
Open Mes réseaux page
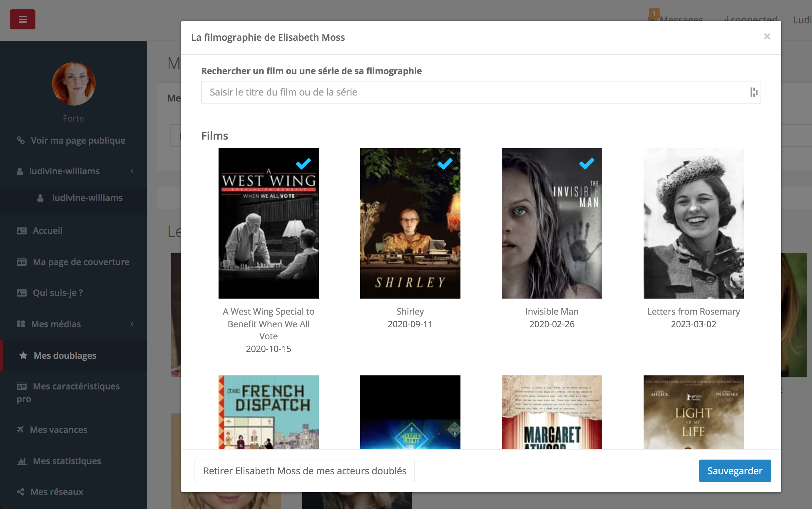click(x=57, y=492)
